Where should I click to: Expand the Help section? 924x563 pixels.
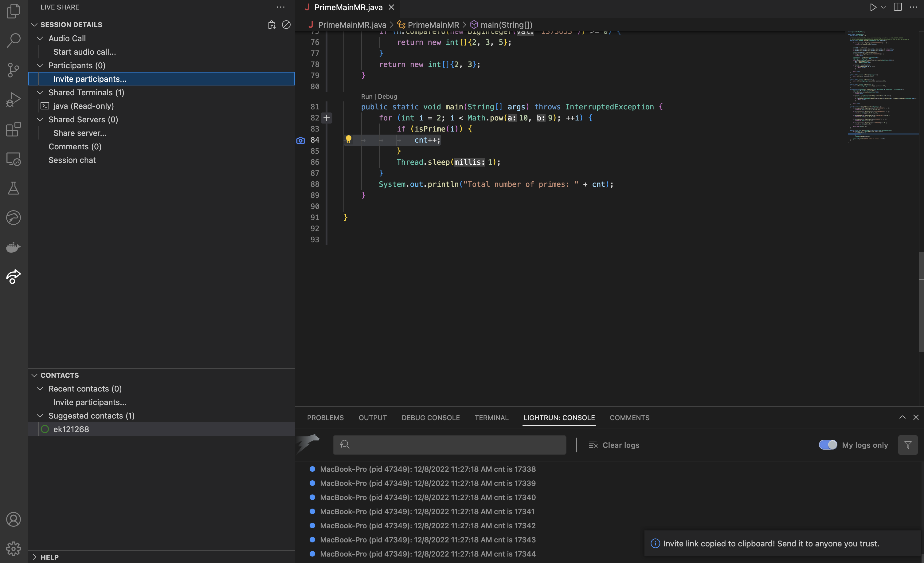(34, 557)
